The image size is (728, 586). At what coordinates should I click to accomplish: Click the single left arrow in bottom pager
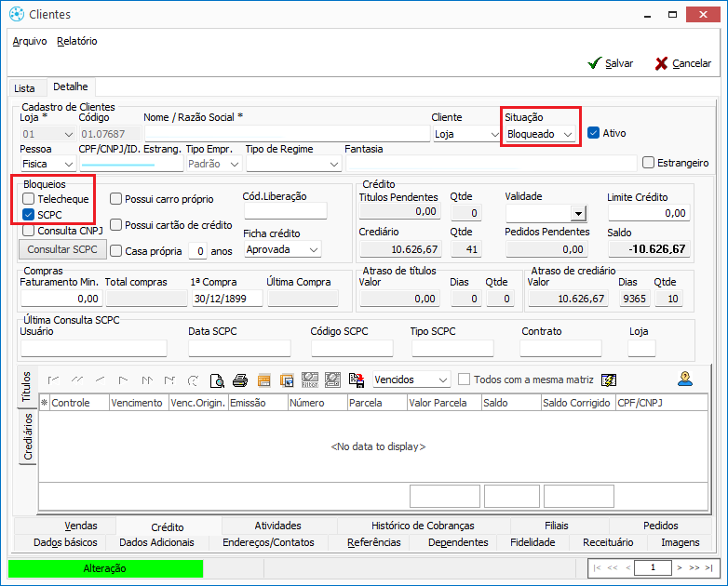point(627,568)
